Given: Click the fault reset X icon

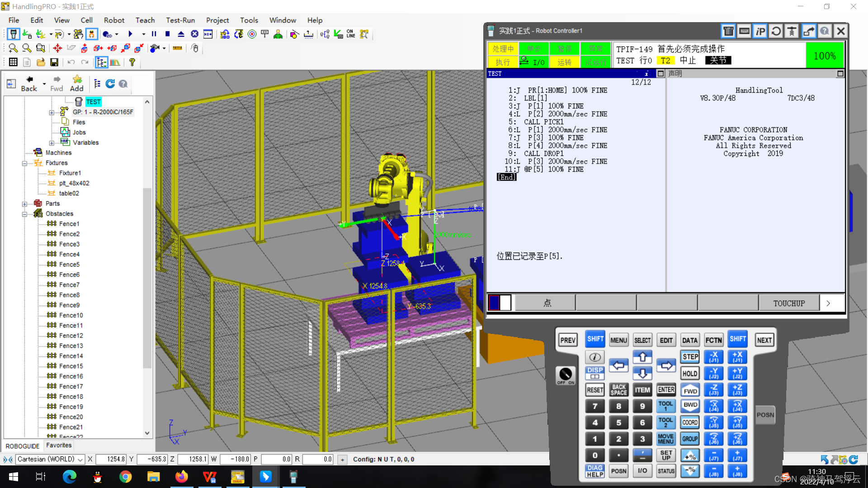Looking at the screenshot, I should pos(194,34).
